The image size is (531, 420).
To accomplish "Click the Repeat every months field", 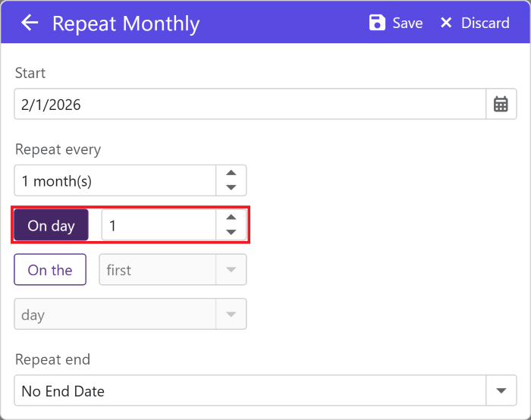I will point(115,181).
